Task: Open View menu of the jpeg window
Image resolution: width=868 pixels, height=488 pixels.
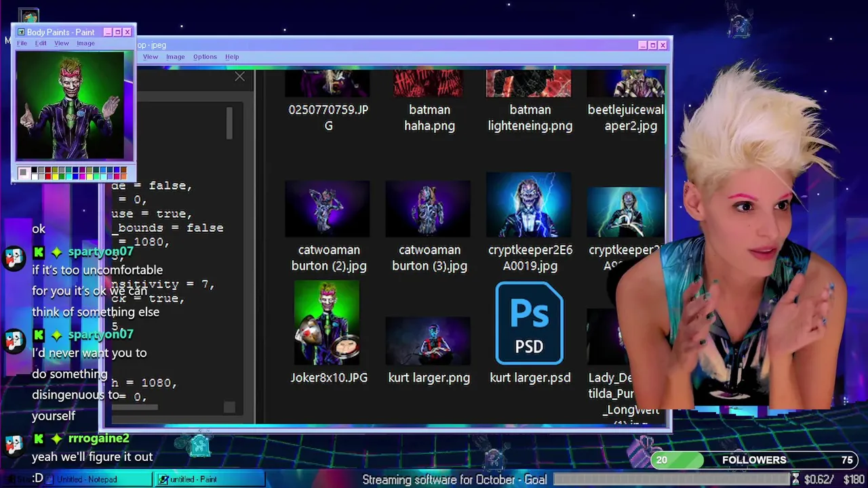Action: (x=151, y=57)
